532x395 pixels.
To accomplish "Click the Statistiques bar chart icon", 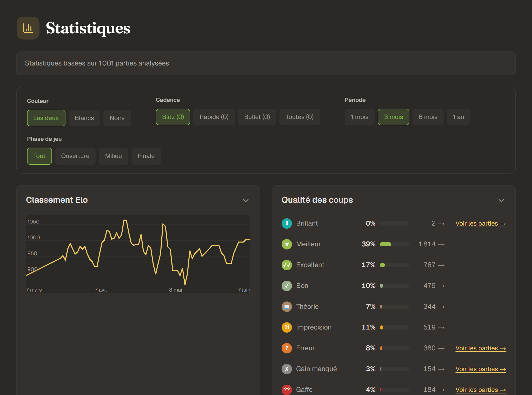I will [28, 28].
